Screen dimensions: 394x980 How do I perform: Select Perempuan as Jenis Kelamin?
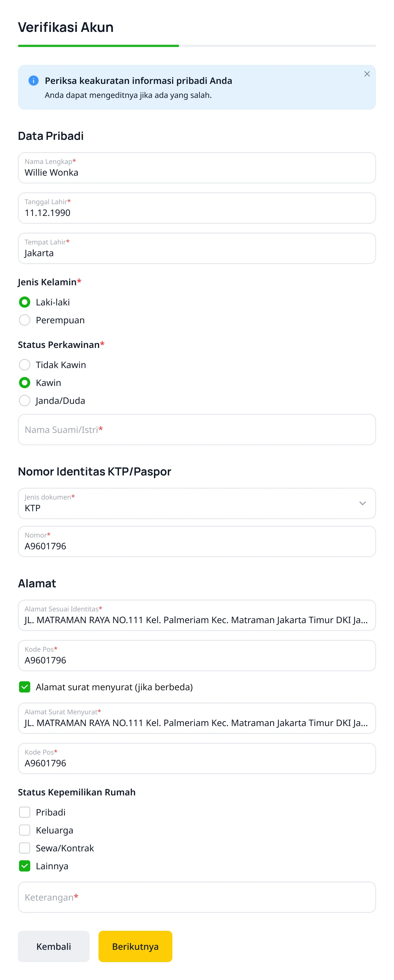24,320
